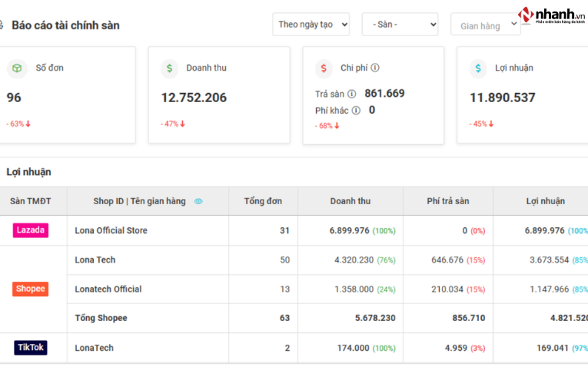588x367 pixels.
Task: Click the profit total 11.890.537
Action: [503, 98]
